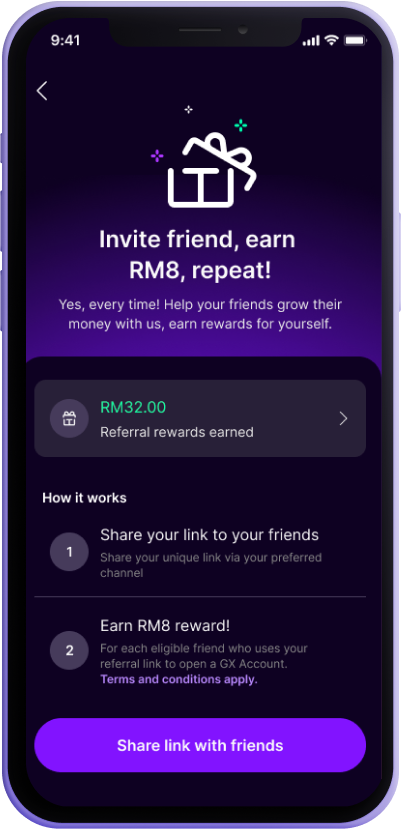Open rewards details via right chevron
Screen dimensions: 402x829
343,419
